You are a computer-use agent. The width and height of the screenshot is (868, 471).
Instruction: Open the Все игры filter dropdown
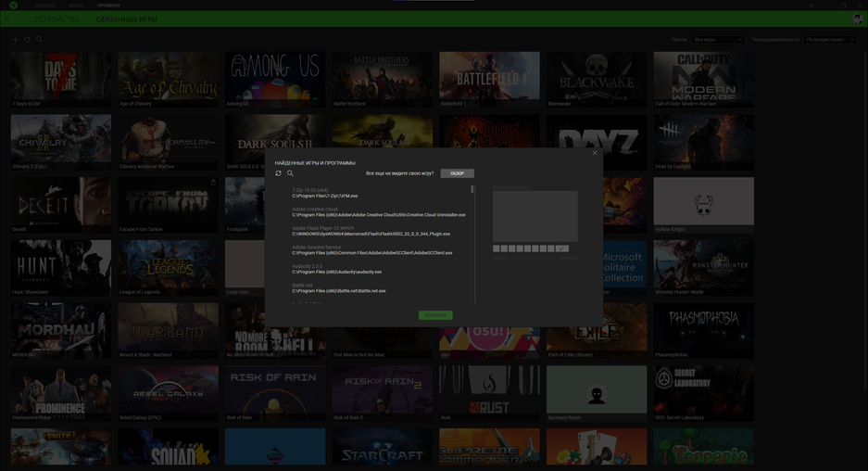717,40
